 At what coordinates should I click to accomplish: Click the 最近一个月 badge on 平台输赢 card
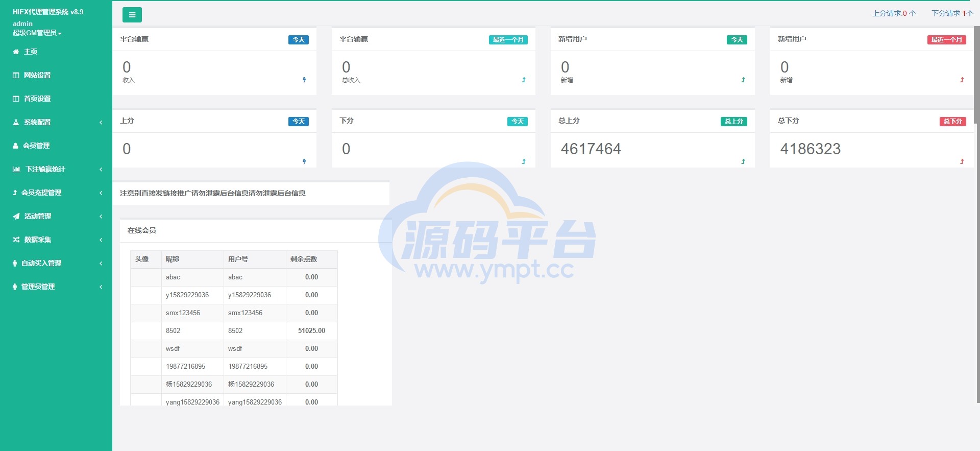click(508, 40)
